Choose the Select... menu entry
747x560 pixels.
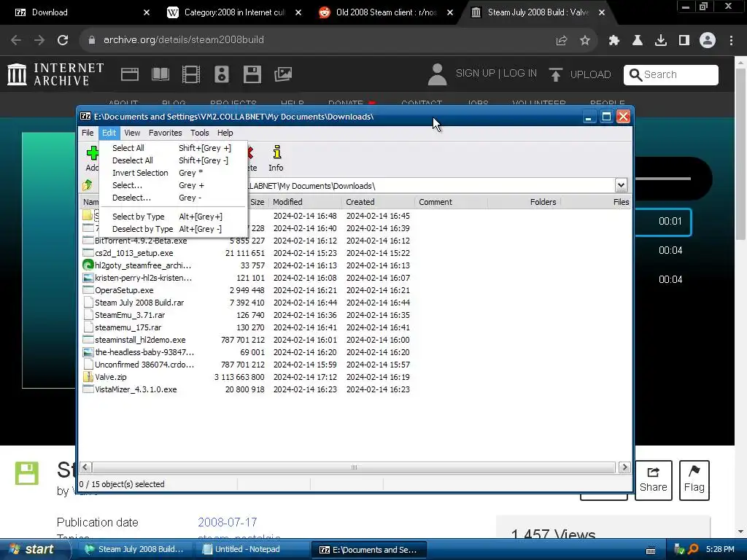(171, 185)
